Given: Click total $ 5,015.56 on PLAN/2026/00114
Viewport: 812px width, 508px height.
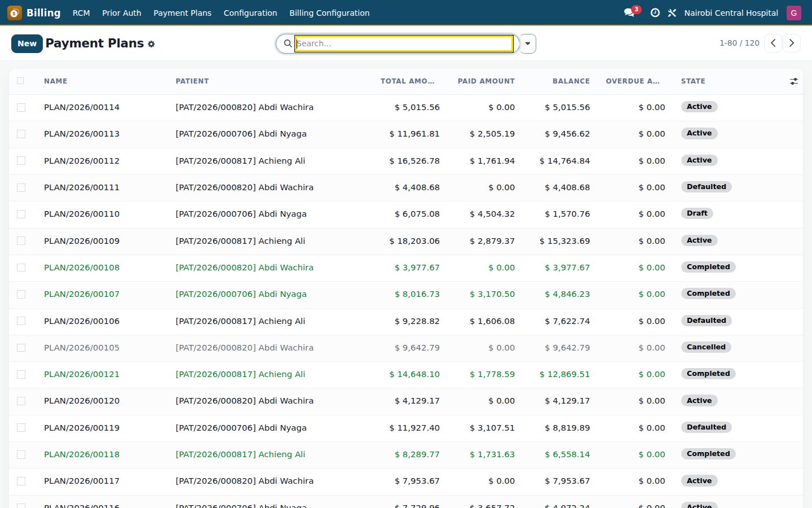Looking at the screenshot, I should click(417, 107).
